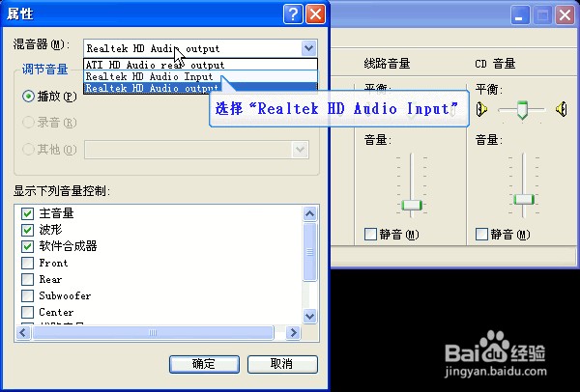Uncheck the 软件合成器 checkbox
Viewport: 580px width, 392px height.
(27, 246)
